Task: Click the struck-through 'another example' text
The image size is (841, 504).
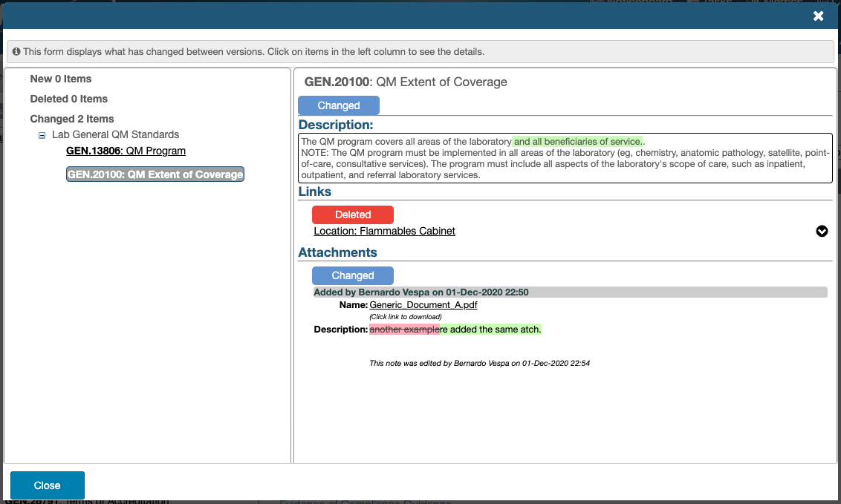Action: 404,330
